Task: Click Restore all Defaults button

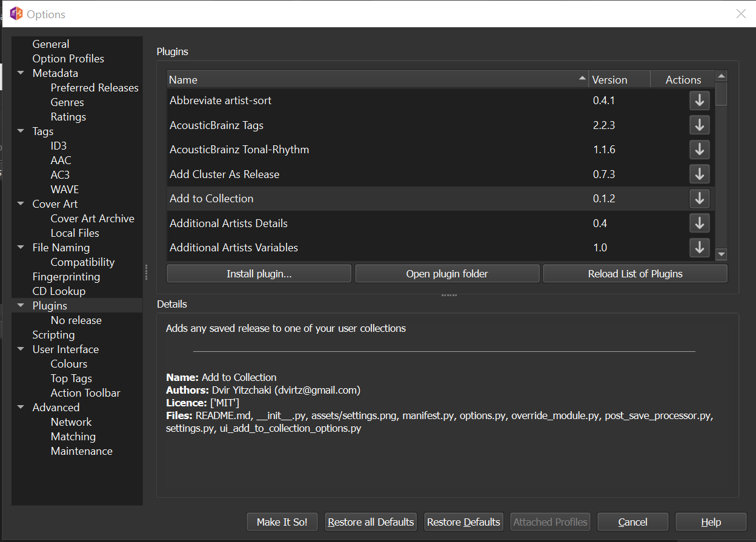Action: click(x=371, y=522)
